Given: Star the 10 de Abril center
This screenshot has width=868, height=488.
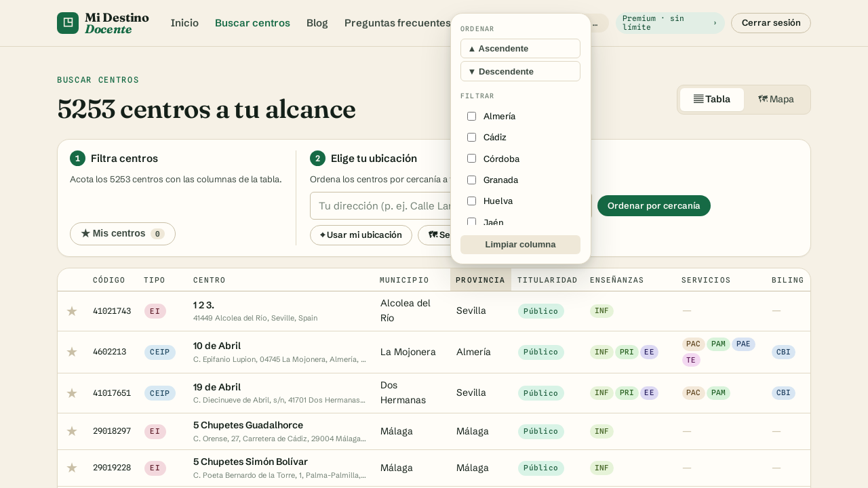Looking at the screenshot, I should click(x=72, y=352).
